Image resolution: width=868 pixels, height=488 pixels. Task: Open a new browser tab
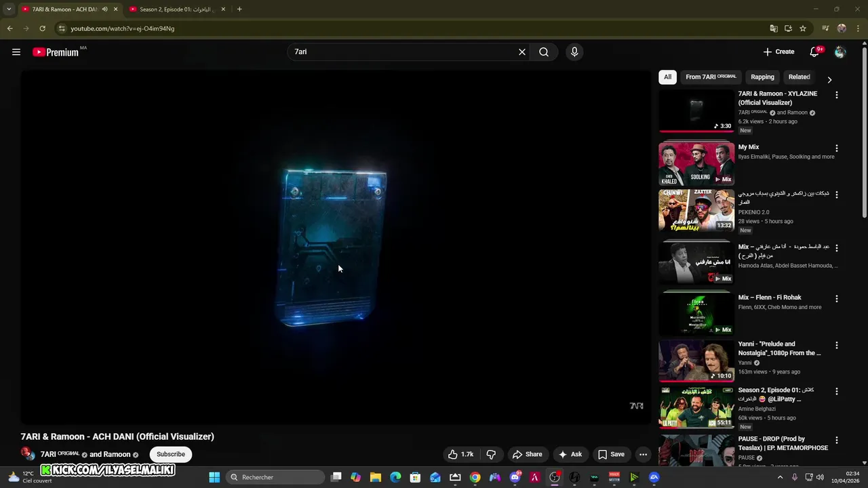[239, 9]
